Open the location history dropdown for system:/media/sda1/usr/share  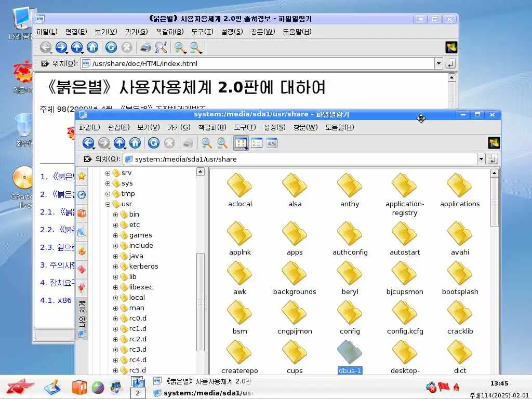pos(481,159)
